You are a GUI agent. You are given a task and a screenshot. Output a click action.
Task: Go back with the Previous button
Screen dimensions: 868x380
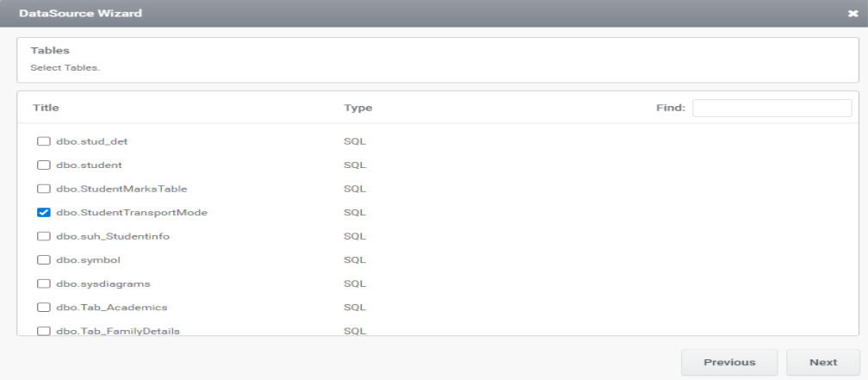[729, 362]
